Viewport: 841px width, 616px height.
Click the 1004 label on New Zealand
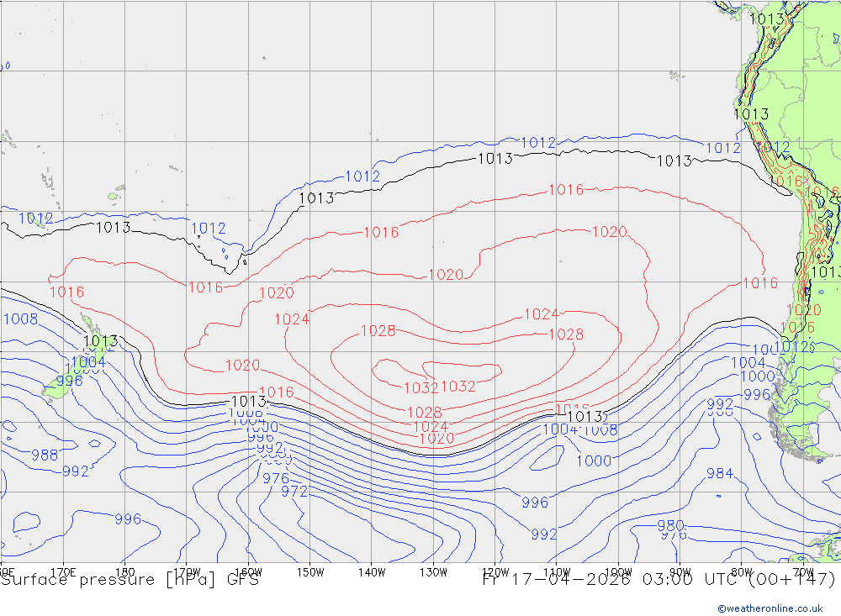pyautogui.click(x=88, y=361)
